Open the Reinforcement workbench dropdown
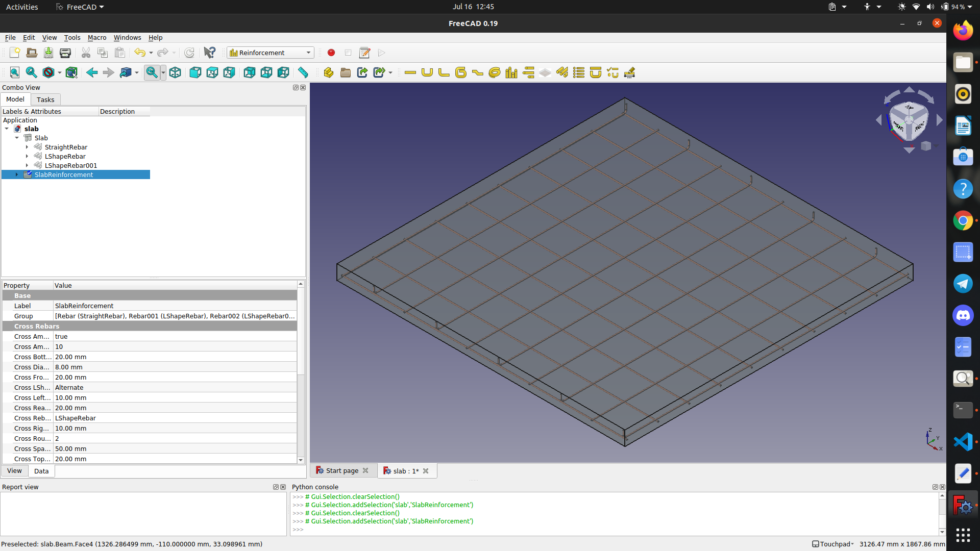The width and height of the screenshot is (980, 551). (x=308, y=53)
